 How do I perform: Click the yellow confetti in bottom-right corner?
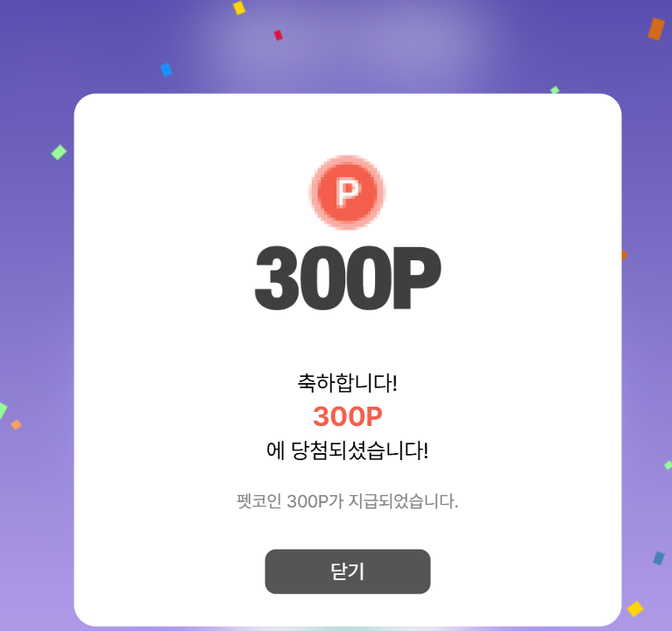(x=635, y=609)
